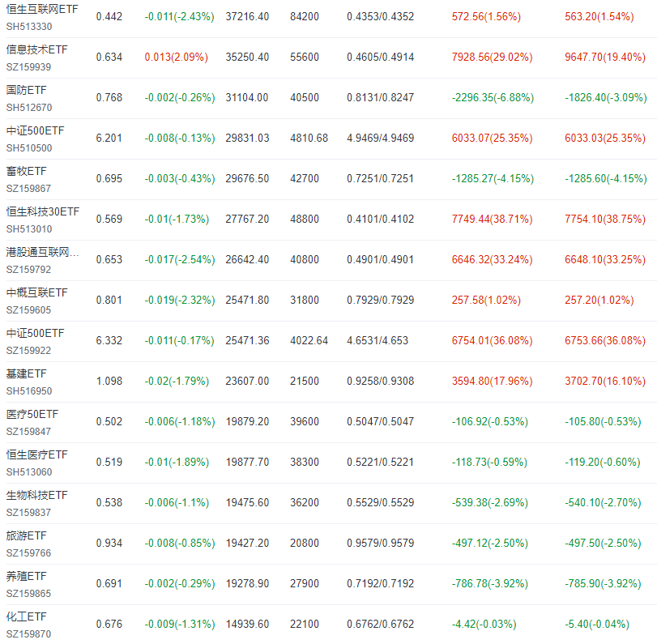
Task: Select the SH512670 ticker code
Action: pos(29,108)
